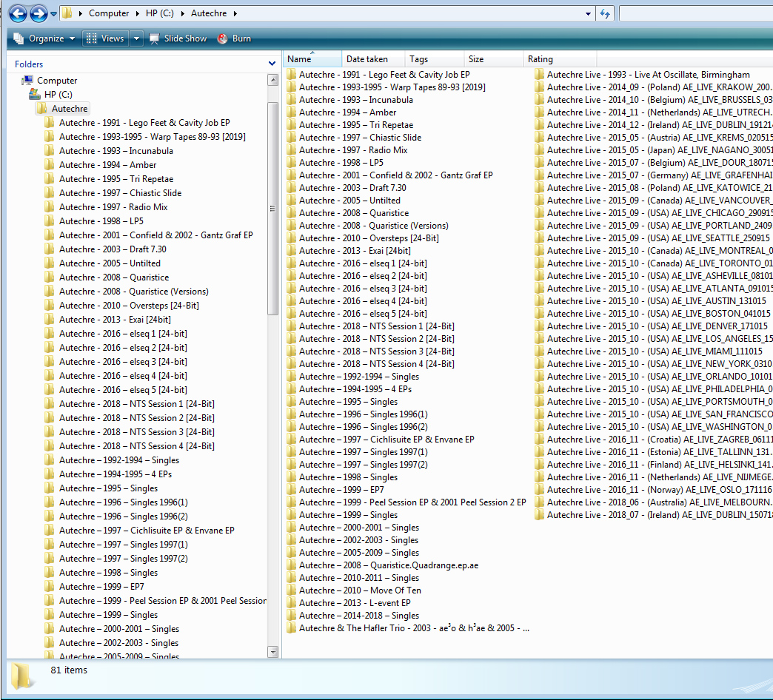The height and width of the screenshot is (700, 773).
Task: Select Move Of Ten folder icon in file list
Action: [291, 590]
